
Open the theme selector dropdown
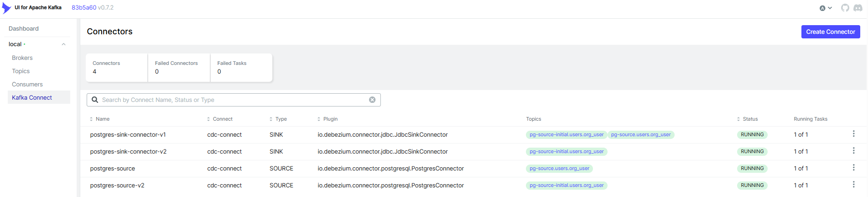[826, 8]
